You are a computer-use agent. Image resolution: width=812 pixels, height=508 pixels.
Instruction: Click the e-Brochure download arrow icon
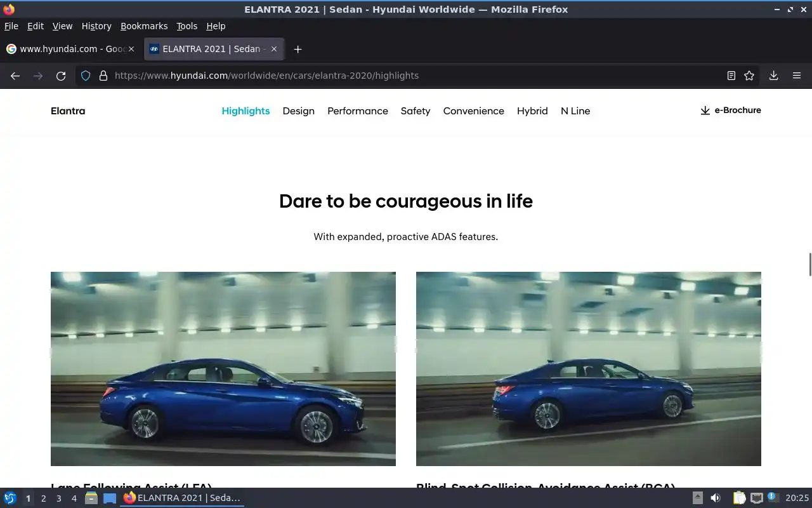click(705, 110)
